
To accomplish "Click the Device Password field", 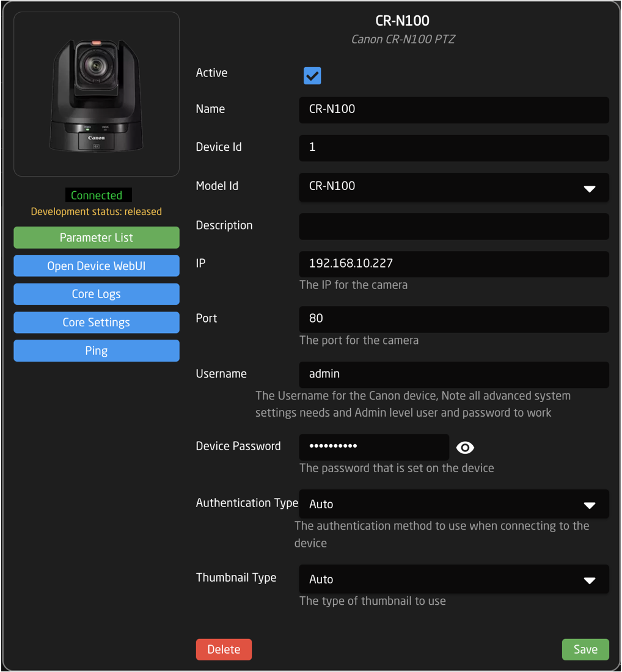I will pyautogui.click(x=374, y=447).
